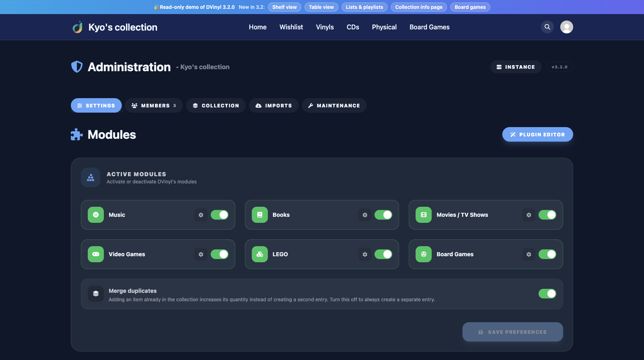Click the Instance button
This screenshot has height=360, width=644.
pyautogui.click(x=516, y=67)
